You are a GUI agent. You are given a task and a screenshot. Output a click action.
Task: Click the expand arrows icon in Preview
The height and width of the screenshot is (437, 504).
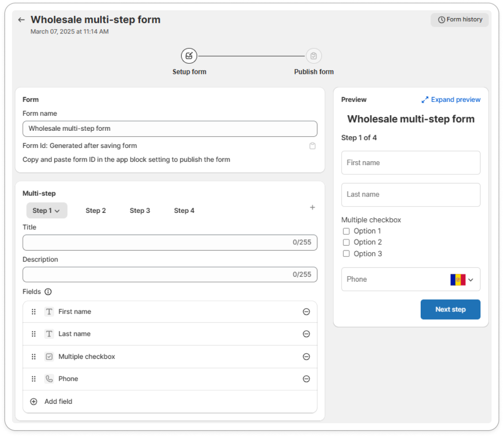coord(425,100)
